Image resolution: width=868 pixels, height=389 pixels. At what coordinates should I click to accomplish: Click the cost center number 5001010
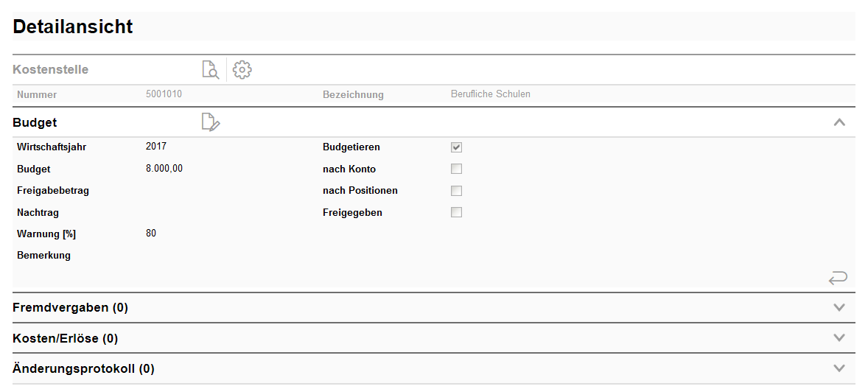164,94
